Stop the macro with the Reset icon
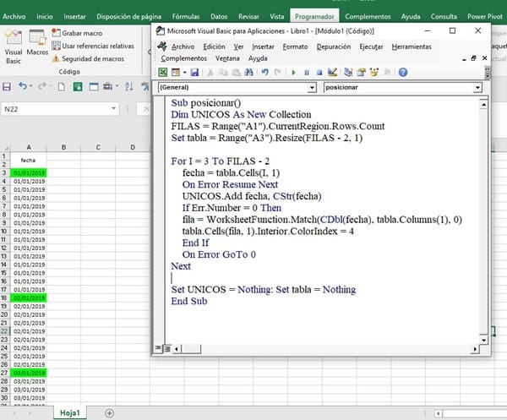Viewport: 507px width, 420px height. pos(319,73)
